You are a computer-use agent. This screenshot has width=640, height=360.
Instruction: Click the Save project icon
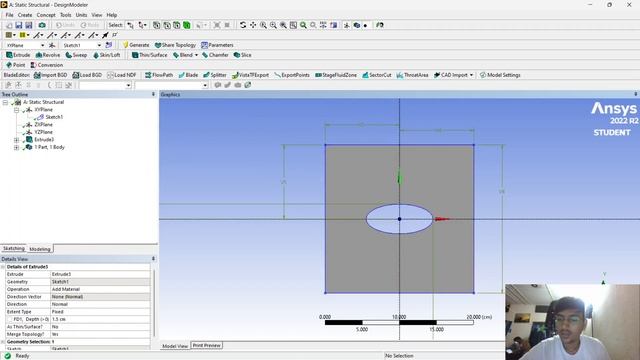pyautogui.click(x=18, y=25)
